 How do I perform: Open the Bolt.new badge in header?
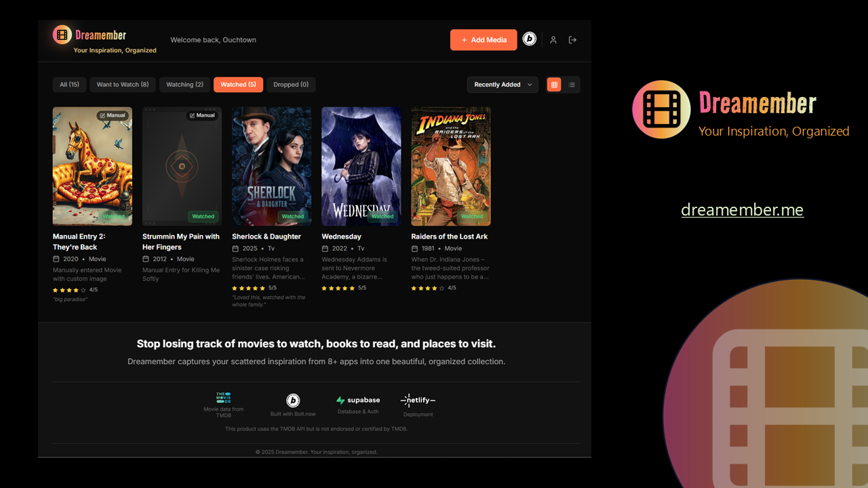pyautogui.click(x=530, y=39)
